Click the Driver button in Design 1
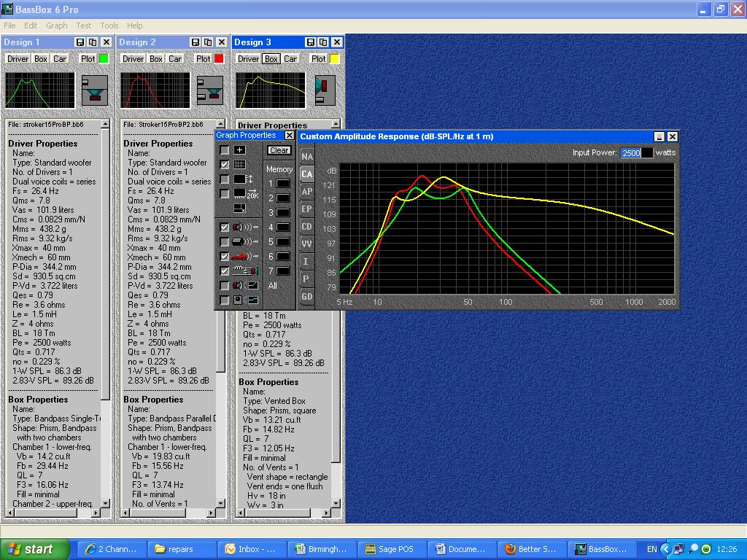747x560 pixels. click(18, 58)
